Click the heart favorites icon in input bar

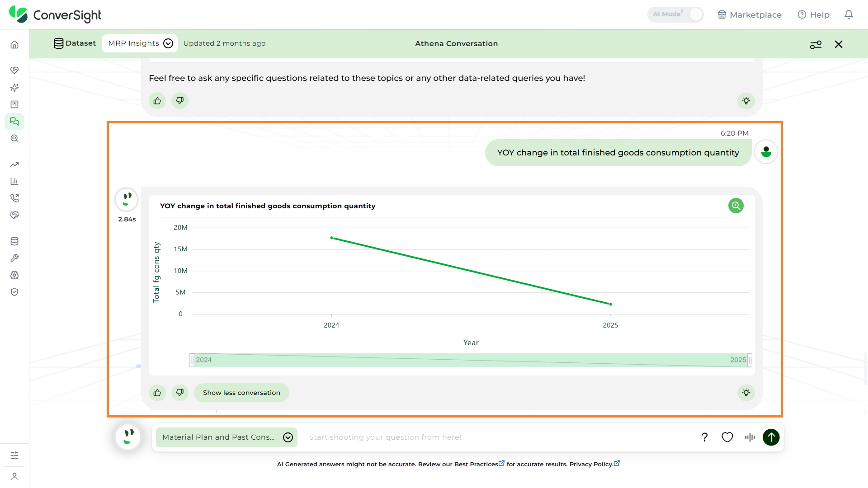(x=727, y=437)
